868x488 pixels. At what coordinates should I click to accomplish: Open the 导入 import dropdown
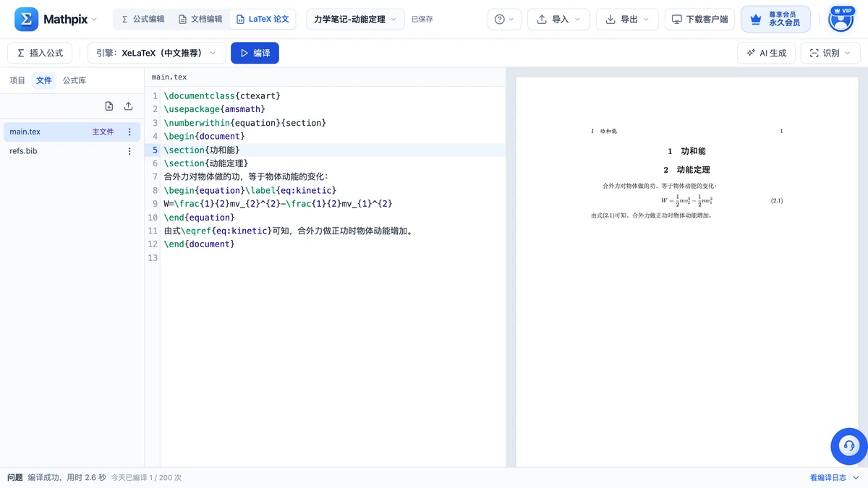coord(558,20)
